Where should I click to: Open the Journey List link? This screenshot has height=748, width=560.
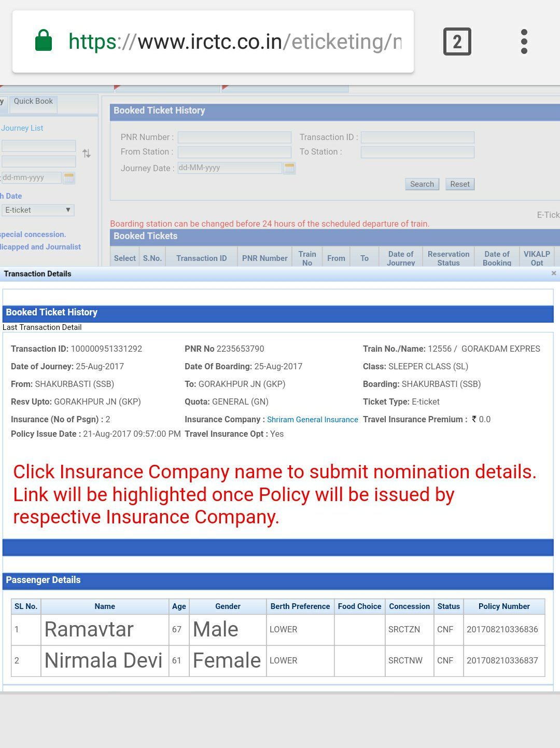click(22, 128)
